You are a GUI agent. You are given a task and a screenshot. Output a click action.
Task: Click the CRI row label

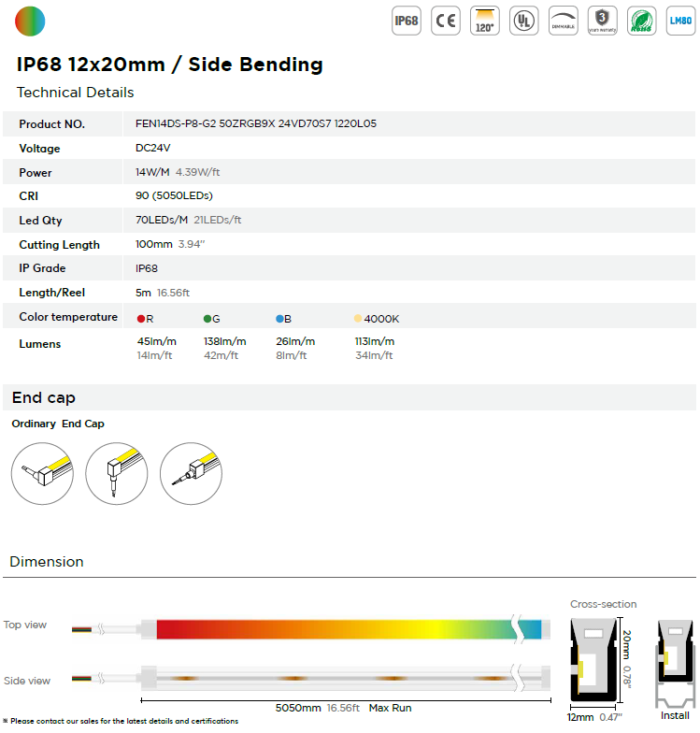pos(28,196)
